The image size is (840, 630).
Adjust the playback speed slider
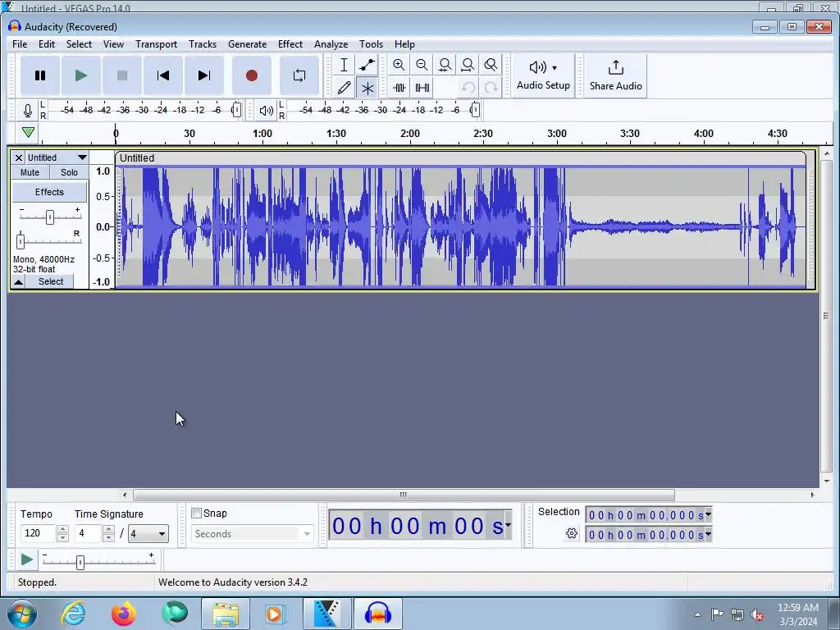tap(80, 563)
